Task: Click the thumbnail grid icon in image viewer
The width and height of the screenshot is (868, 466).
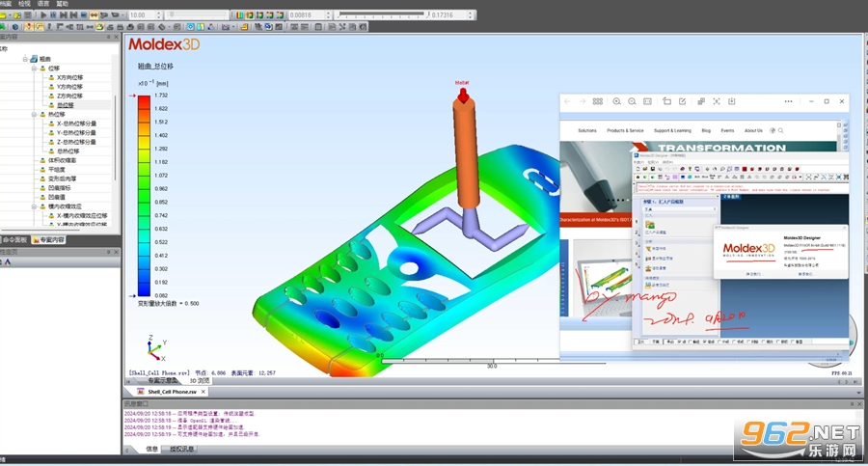Action: click(x=598, y=101)
